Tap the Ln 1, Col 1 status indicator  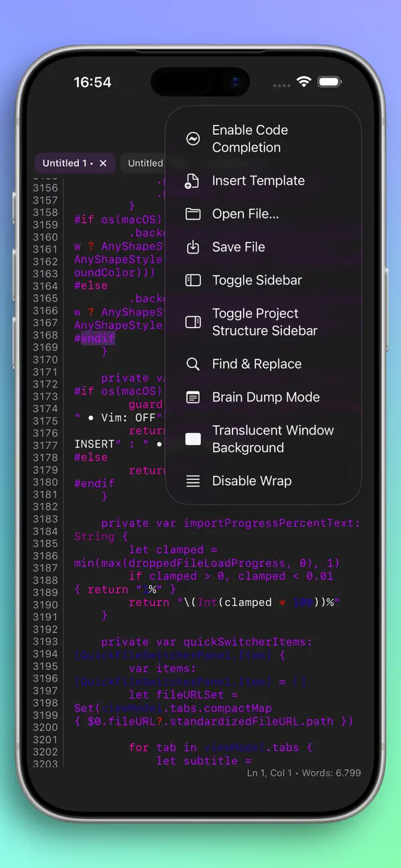[x=270, y=773]
